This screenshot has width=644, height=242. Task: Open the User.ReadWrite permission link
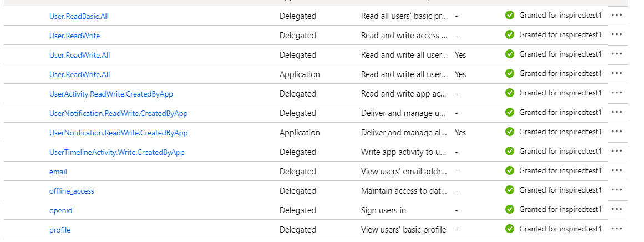[x=74, y=36]
